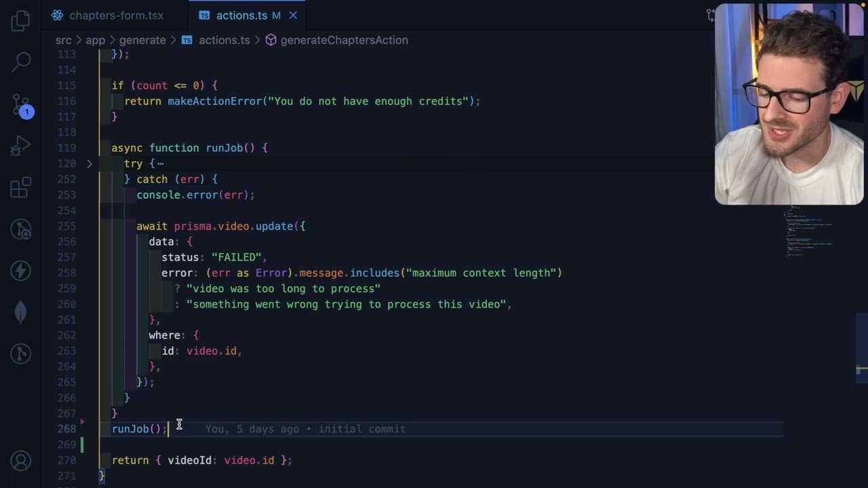Select the actions.ts editor tab
868x488 pixels.
pos(241,15)
